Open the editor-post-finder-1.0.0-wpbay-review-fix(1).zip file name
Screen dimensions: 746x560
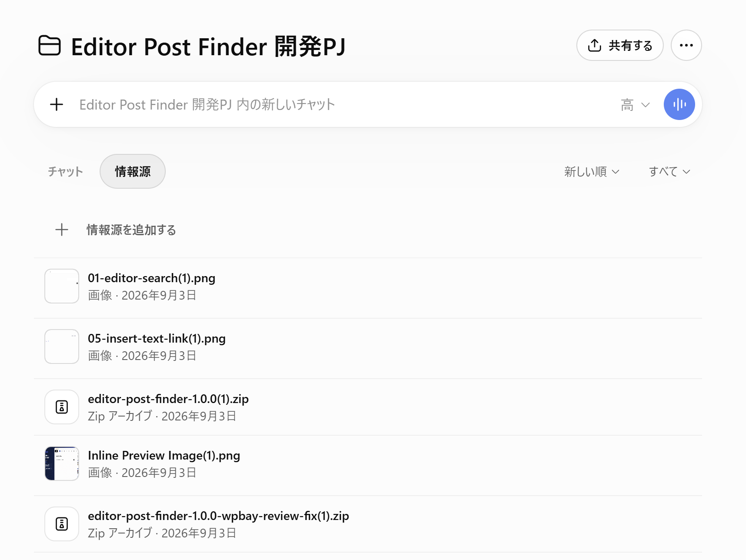coord(218,516)
